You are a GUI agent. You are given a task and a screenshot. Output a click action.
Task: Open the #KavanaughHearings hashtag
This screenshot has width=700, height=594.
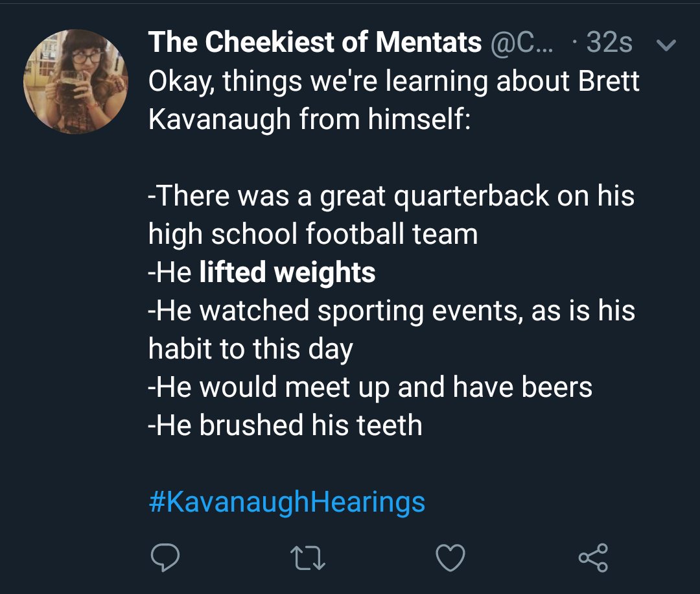pyautogui.click(x=286, y=502)
